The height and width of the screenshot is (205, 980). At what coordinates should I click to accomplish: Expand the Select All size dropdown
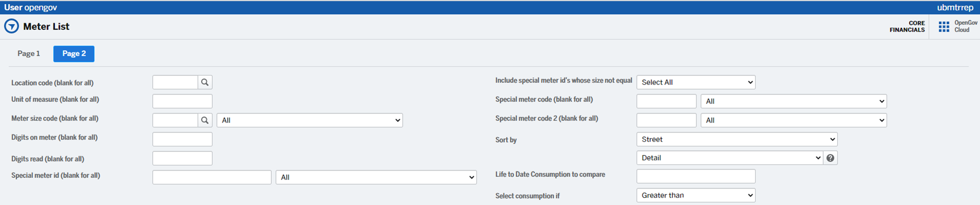click(x=696, y=82)
